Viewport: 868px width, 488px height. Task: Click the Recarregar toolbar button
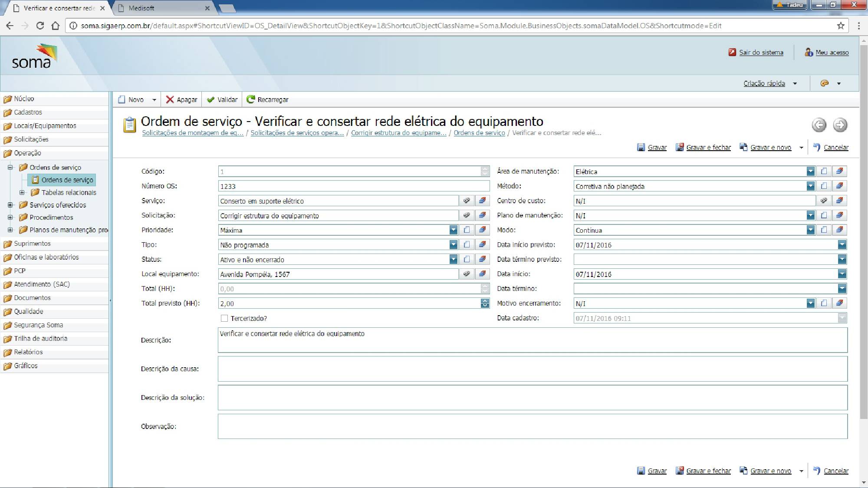(267, 99)
